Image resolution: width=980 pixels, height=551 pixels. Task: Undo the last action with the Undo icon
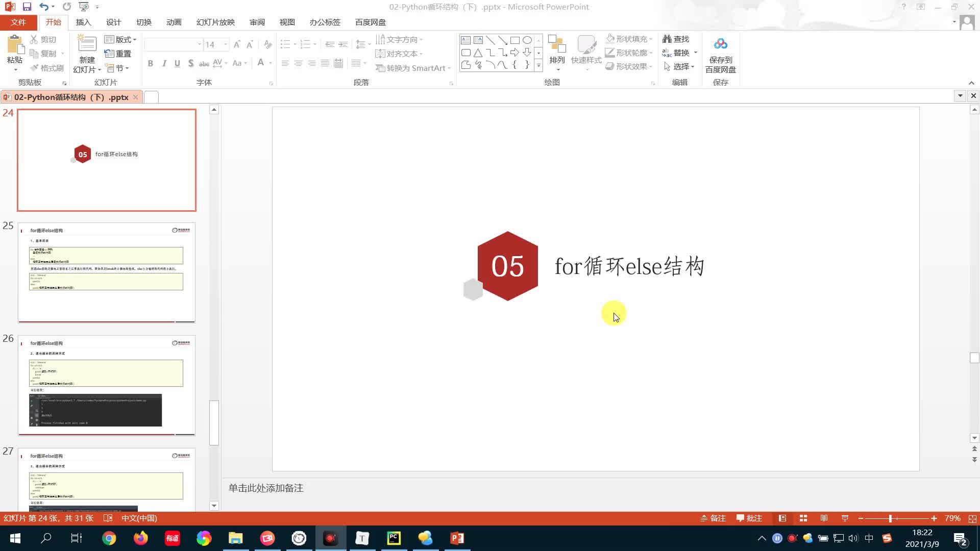44,7
